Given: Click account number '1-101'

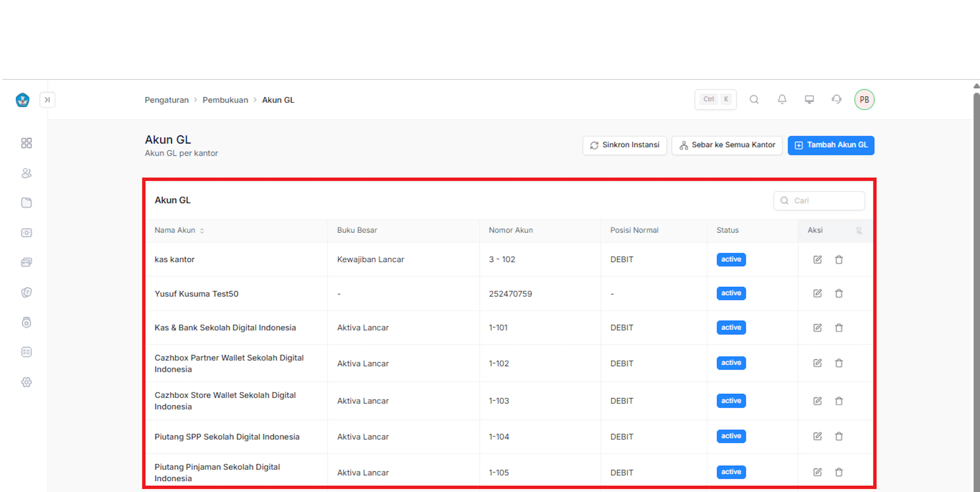Looking at the screenshot, I should [498, 327].
